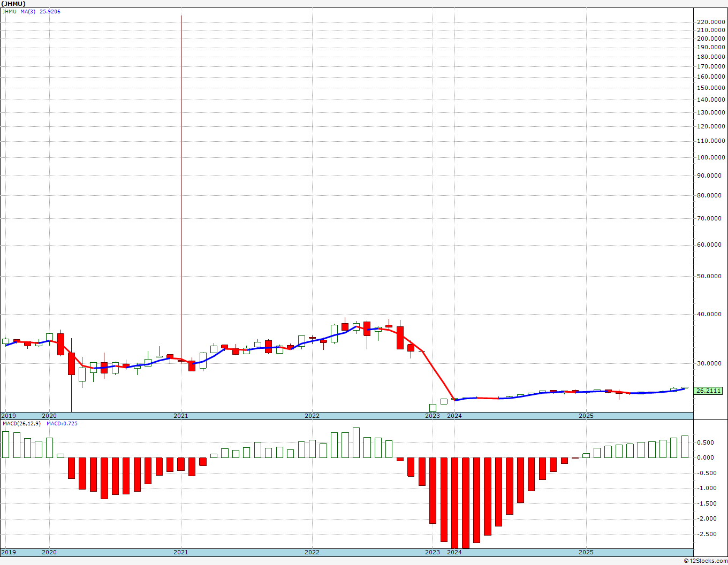The height and width of the screenshot is (565, 728).
Task: Select 2022 on the price chart time axis
Action: (x=312, y=416)
